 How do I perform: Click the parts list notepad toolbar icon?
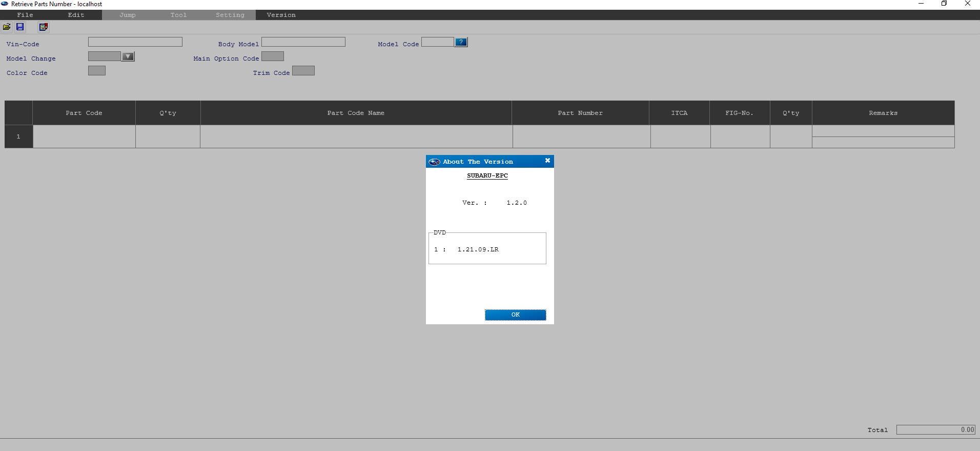44,27
